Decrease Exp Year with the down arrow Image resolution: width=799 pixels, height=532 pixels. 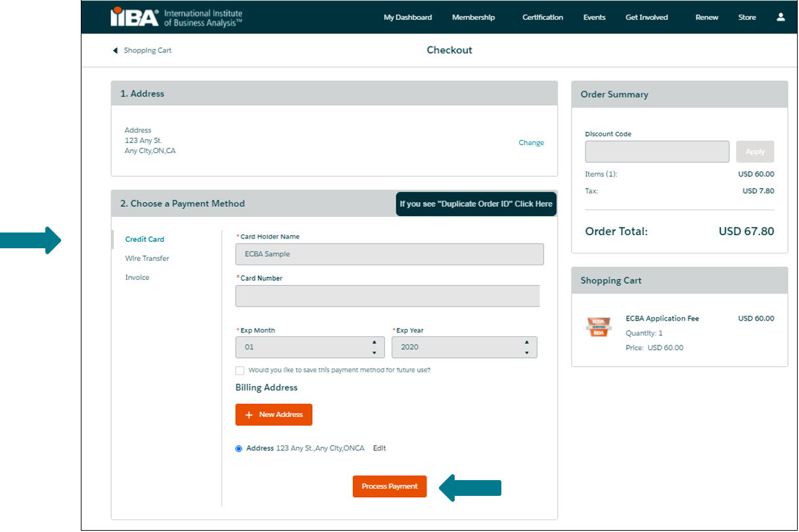tap(526, 353)
